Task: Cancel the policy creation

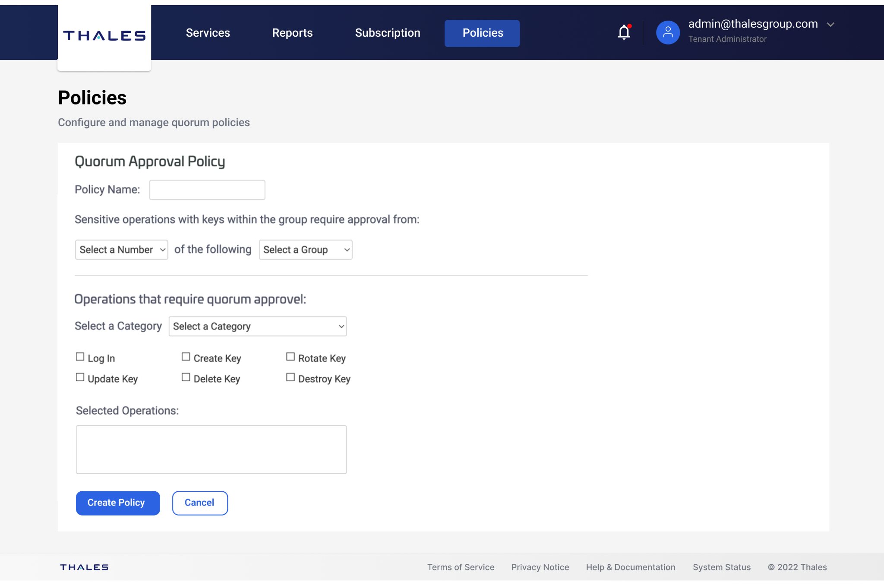Action: [x=200, y=503]
